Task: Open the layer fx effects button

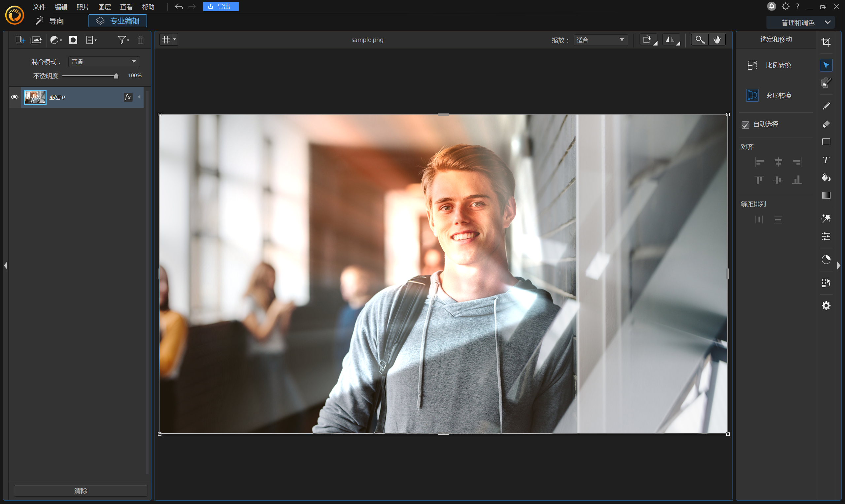Action: (x=128, y=98)
